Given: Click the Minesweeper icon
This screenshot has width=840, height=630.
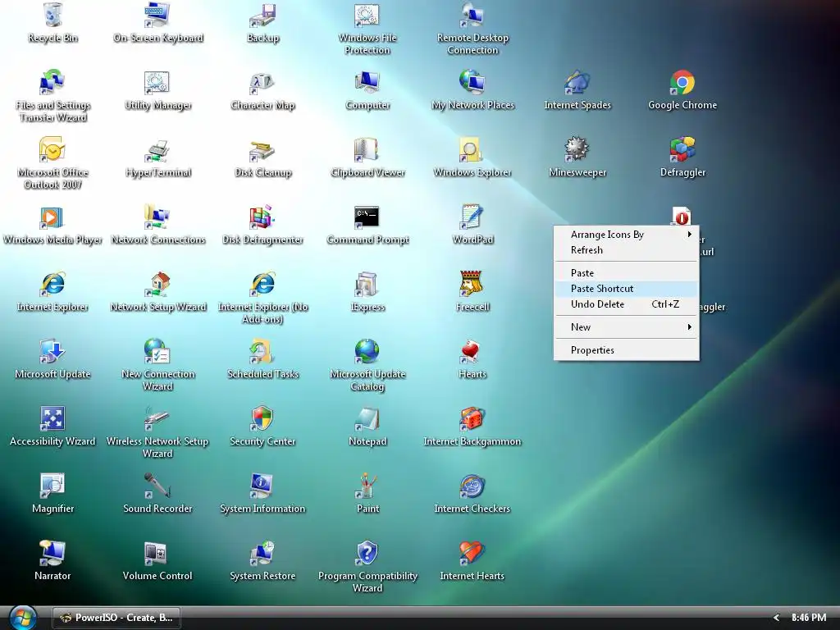Looking at the screenshot, I should click(577, 149).
